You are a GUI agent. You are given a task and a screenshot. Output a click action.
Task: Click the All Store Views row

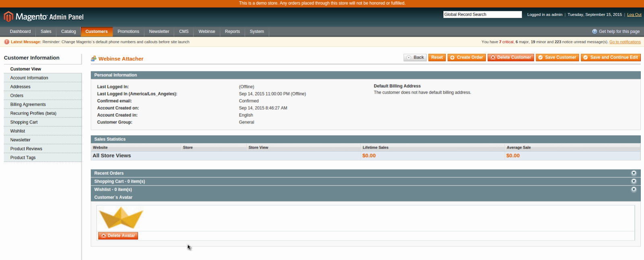[x=365, y=156]
